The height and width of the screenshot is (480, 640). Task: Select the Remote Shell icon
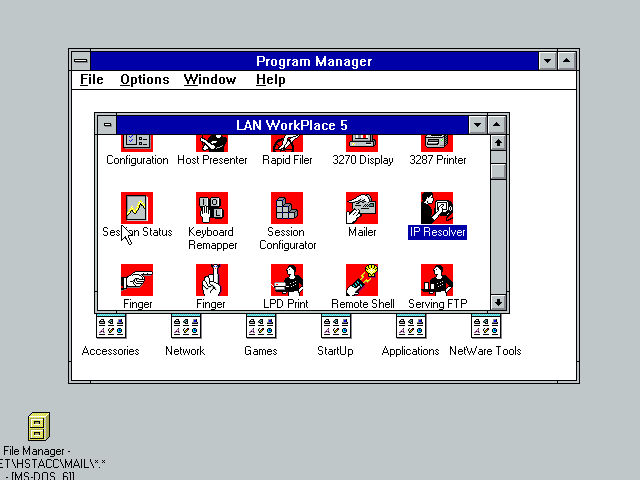pyautogui.click(x=362, y=280)
